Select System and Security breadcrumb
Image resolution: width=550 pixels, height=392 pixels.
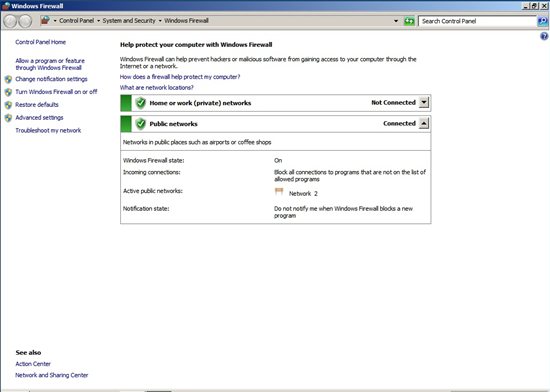[x=129, y=21]
